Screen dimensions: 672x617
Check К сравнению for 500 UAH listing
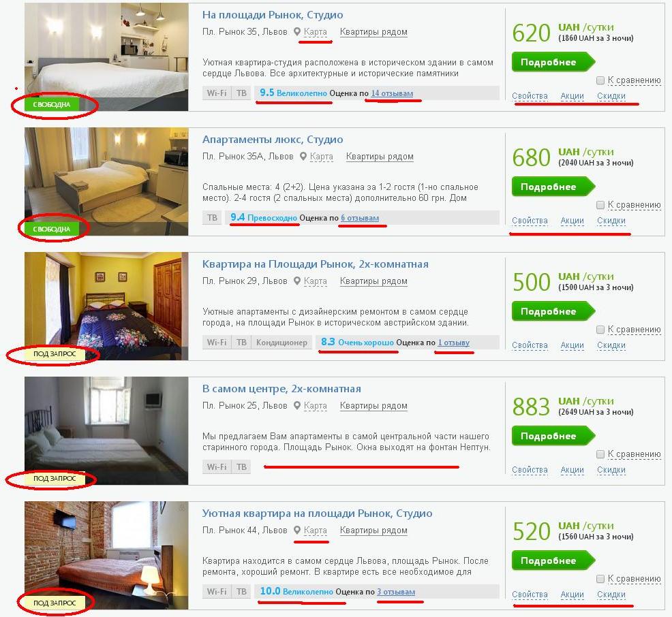click(600, 329)
